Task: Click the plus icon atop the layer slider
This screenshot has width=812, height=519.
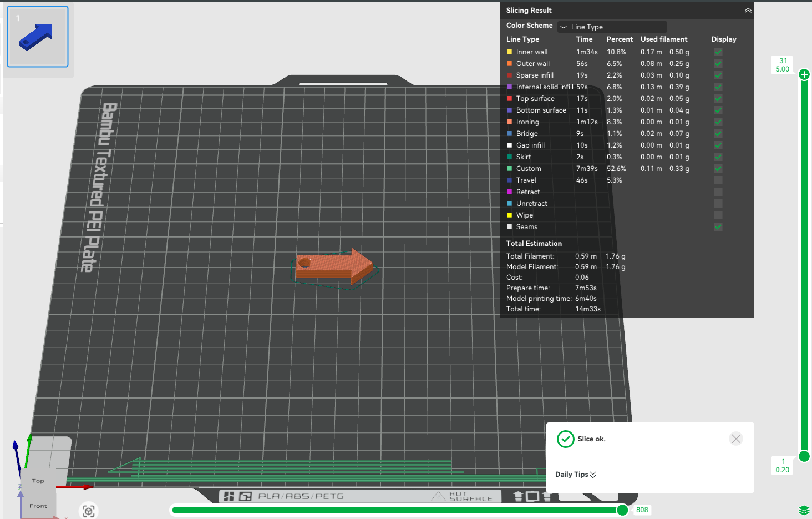Action: pos(804,74)
